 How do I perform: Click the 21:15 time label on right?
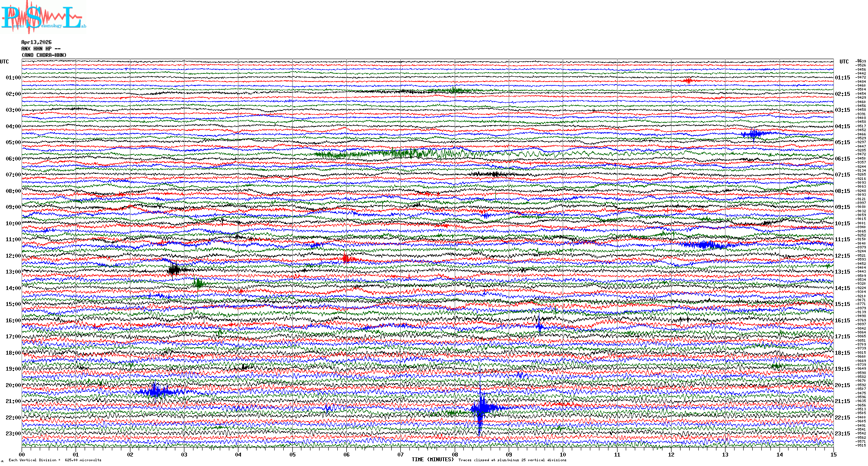click(842, 401)
